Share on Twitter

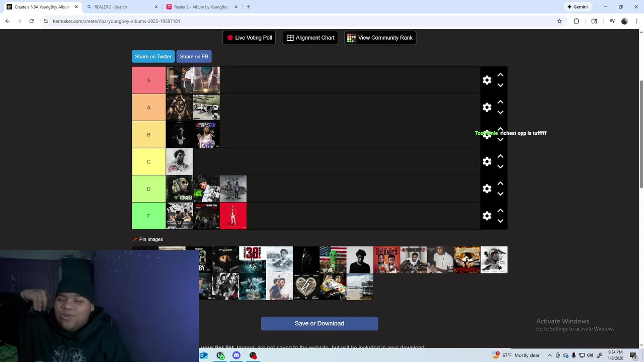(153, 56)
